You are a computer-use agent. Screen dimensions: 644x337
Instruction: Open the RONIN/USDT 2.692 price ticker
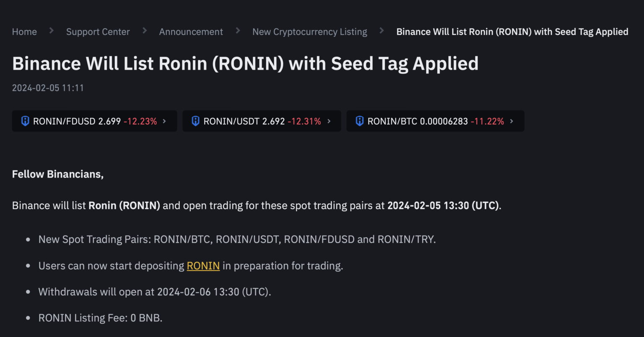(273, 122)
